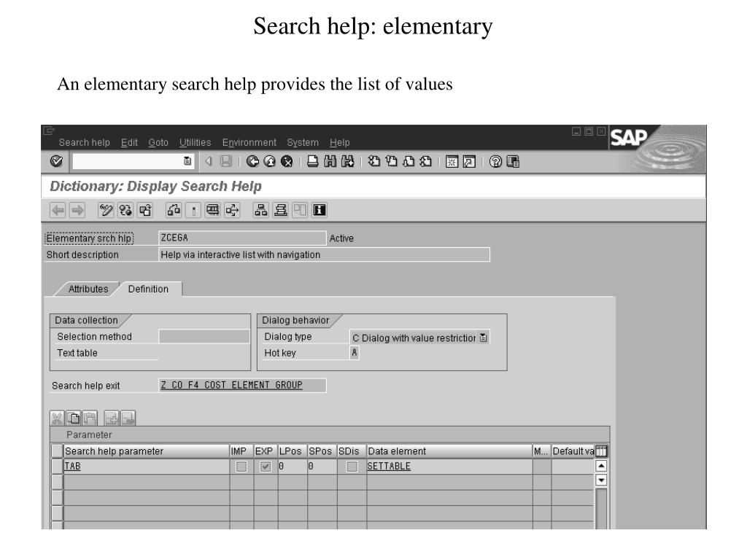The image size is (747, 560).
Task: Click the Find binoculars icon
Action: pyautogui.click(x=330, y=161)
